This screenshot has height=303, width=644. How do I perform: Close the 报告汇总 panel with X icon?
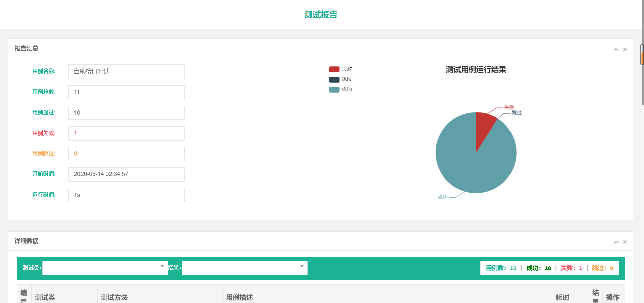tap(625, 49)
